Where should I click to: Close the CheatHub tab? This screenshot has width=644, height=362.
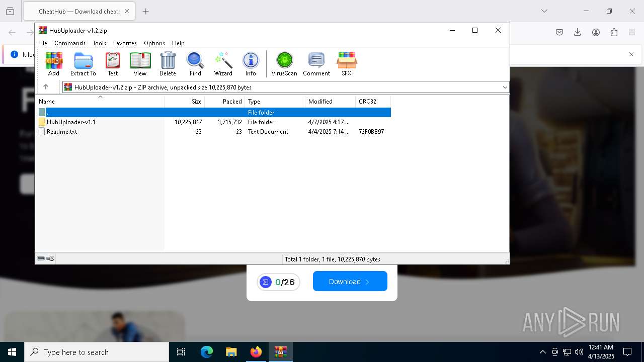(x=127, y=11)
